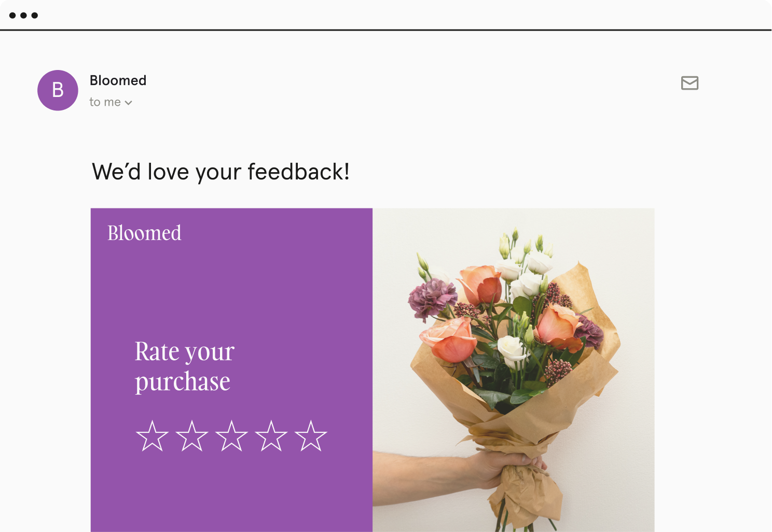Viewport: 772px width, 532px height.
Task: Rate the purchase one star
Action: [152, 436]
